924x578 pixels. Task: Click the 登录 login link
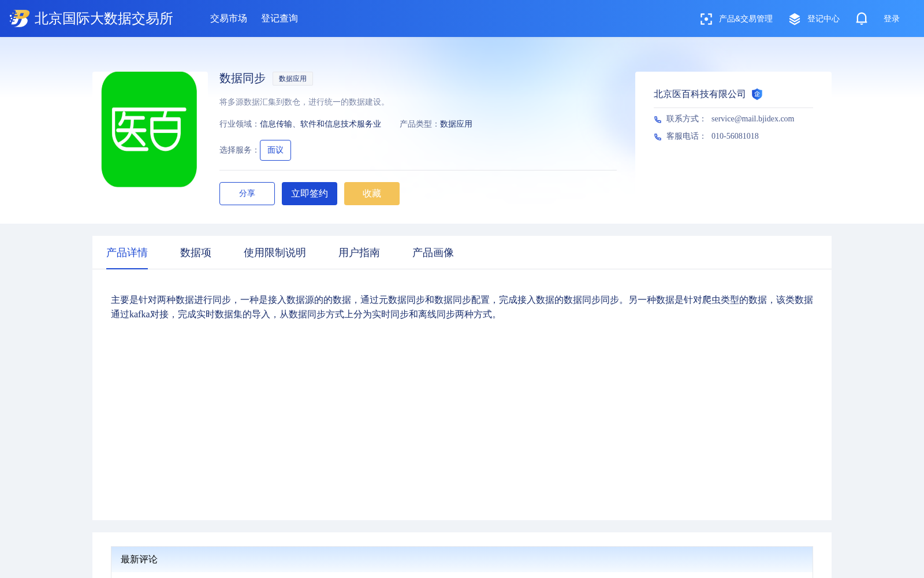pyautogui.click(x=892, y=19)
